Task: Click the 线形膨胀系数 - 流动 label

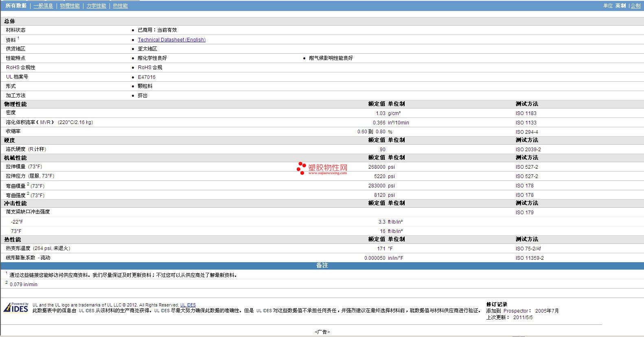Action: click(x=28, y=258)
